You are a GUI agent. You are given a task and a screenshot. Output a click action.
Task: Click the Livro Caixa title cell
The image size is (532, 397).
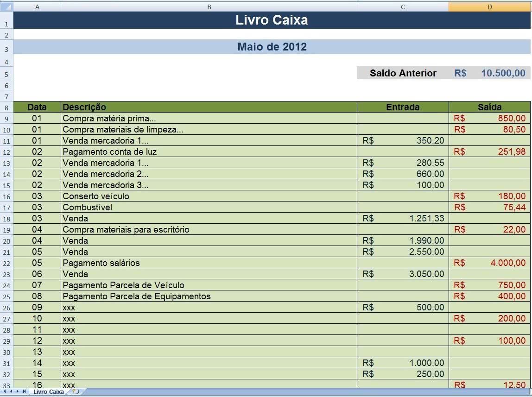[x=272, y=20]
